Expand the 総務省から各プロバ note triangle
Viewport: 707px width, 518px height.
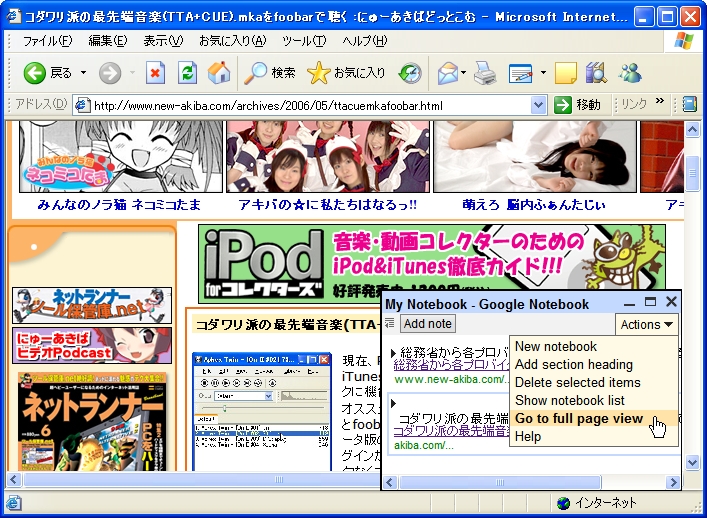393,352
